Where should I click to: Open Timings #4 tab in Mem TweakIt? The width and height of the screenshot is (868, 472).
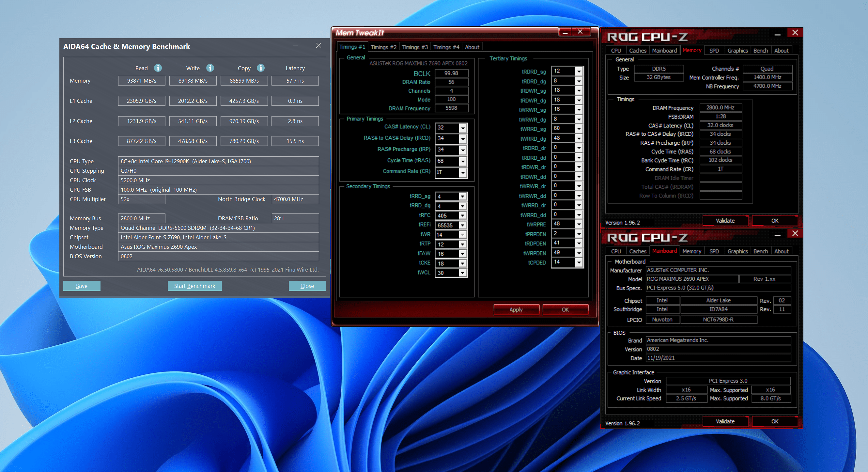point(446,47)
